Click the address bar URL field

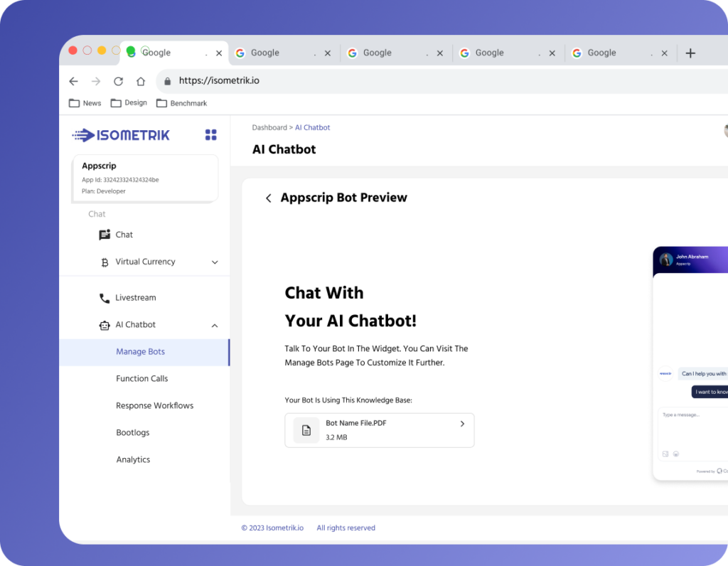(441, 81)
